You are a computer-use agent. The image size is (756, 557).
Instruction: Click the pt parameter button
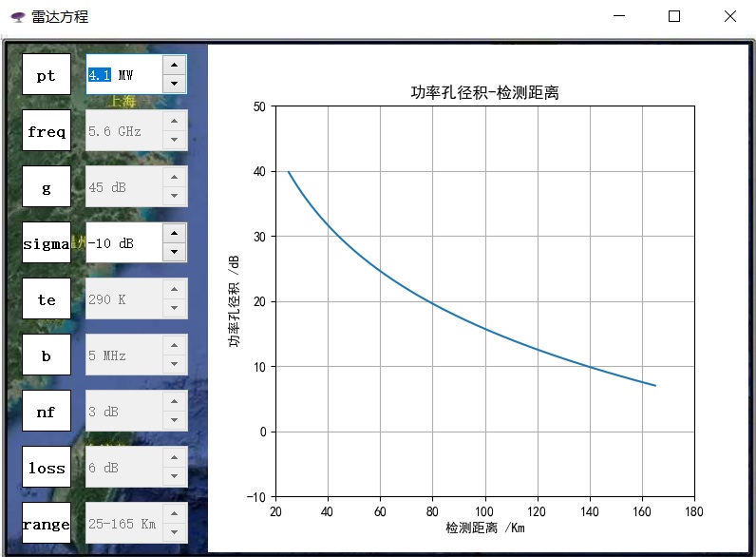pos(47,74)
